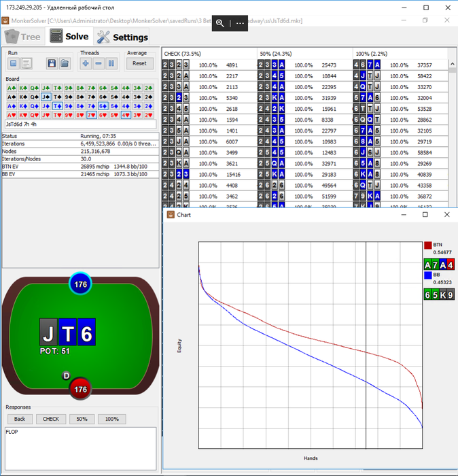Click the Nodes value 215,316,678
Viewport: 458px width, 476px height.
[95, 151]
